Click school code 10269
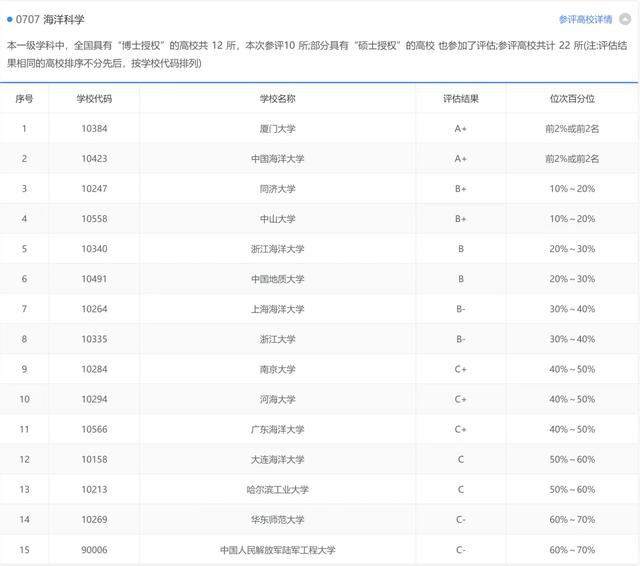 (94, 519)
